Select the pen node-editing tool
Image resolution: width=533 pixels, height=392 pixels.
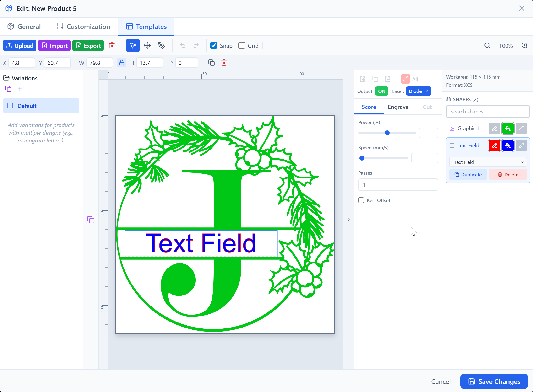pyautogui.click(x=162, y=45)
